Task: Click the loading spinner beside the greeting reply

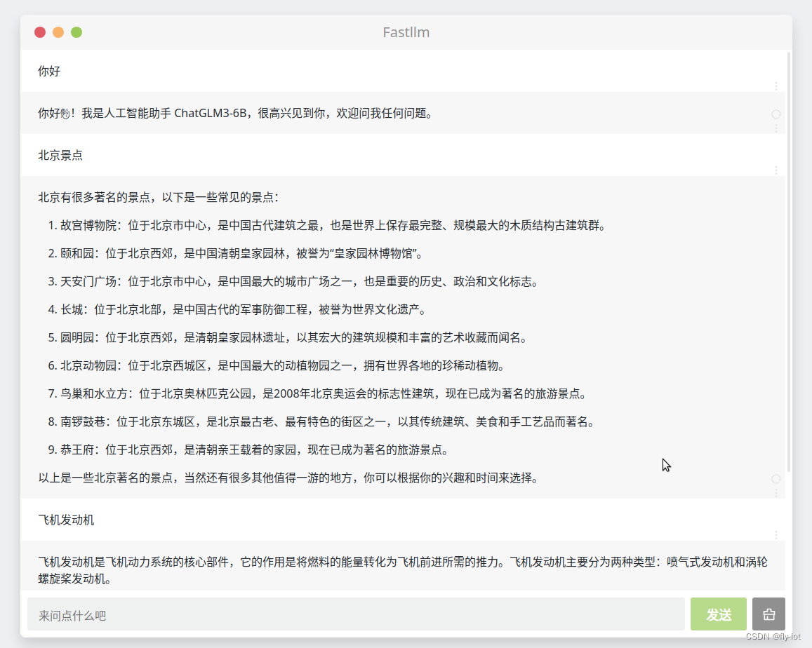Action: point(776,114)
